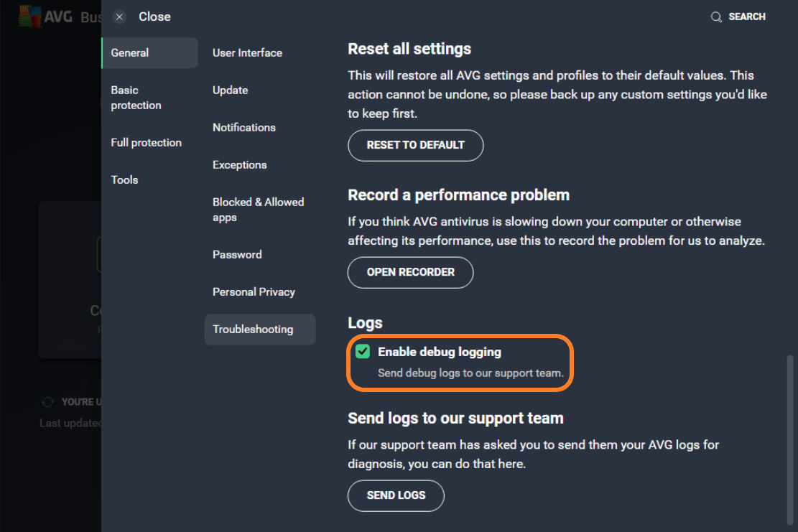Click Reset all settings heading

pyautogui.click(x=409, y=49)
